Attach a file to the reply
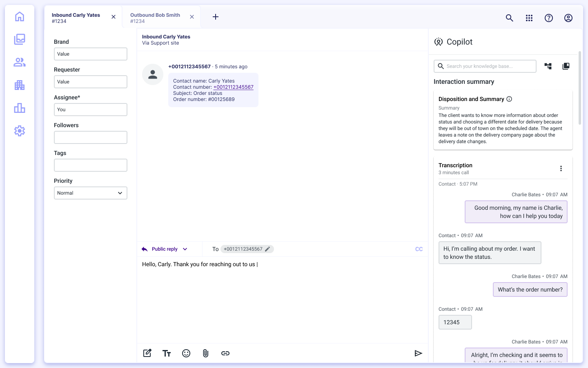 (x=206, y=353)
